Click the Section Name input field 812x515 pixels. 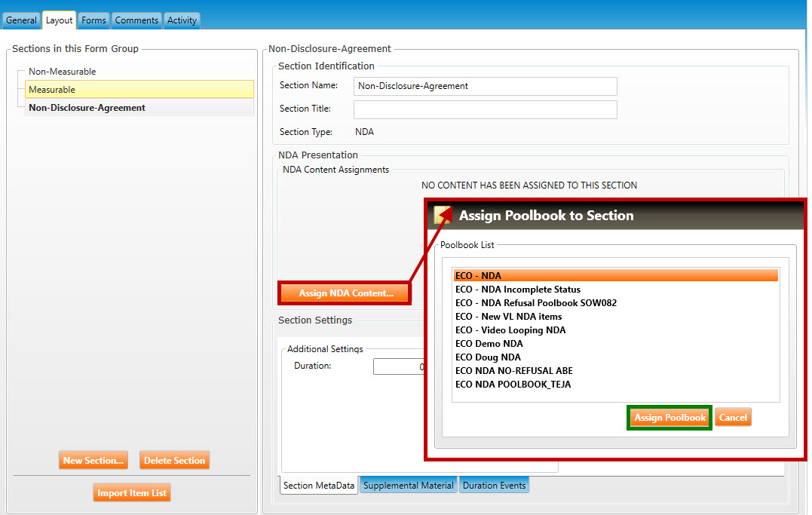click(485, 86)
